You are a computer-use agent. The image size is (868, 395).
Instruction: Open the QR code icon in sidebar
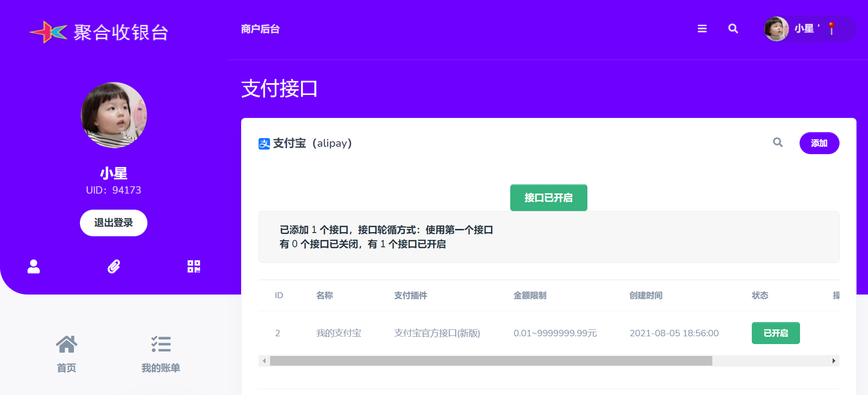click(x=194, y=267)
